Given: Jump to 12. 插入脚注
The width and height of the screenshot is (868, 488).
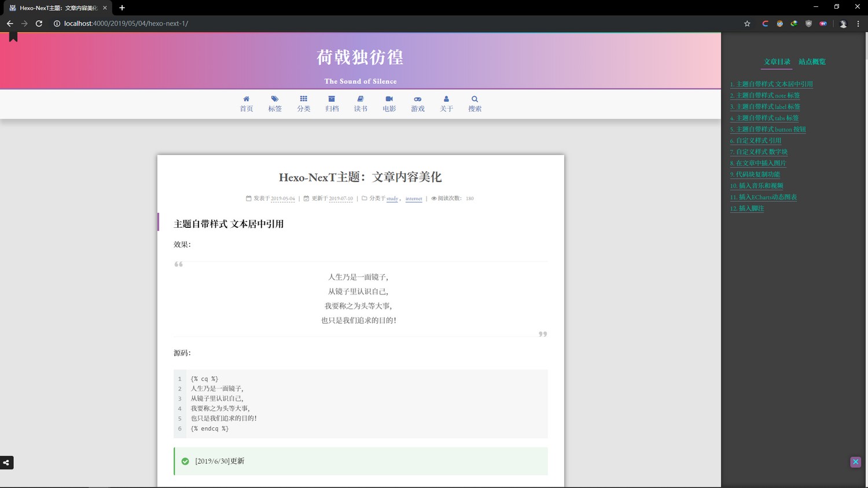Looking at the screenshot, I should 747,208.
